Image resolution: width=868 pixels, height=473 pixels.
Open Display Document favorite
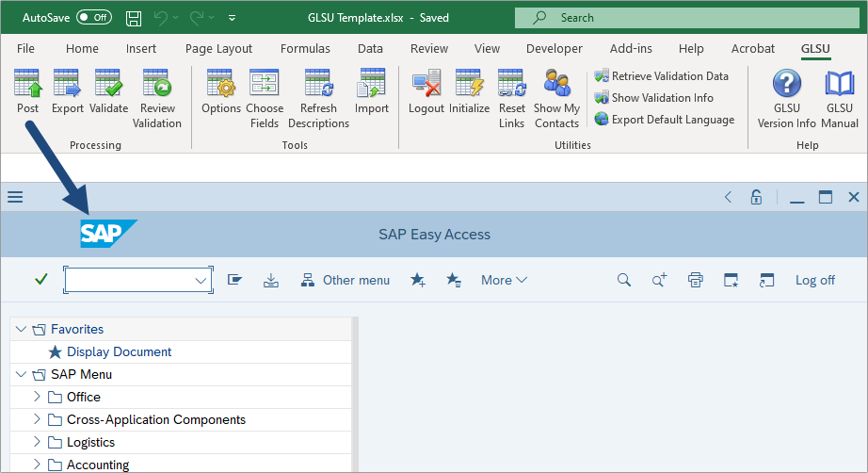(119, 351)
